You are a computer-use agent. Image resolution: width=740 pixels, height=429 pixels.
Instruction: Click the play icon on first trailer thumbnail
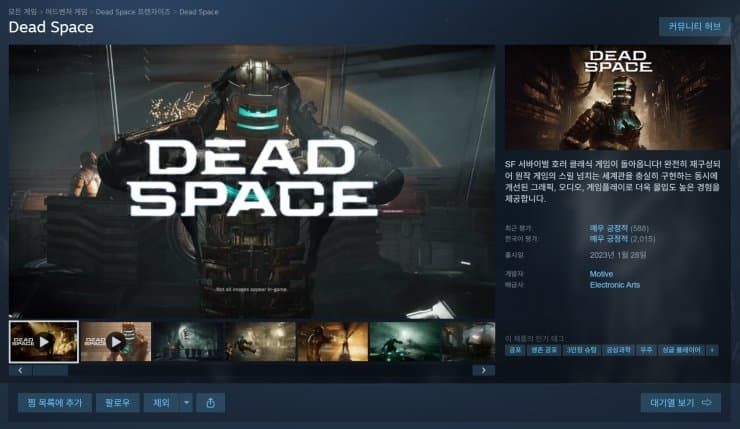tap(44, 341)
